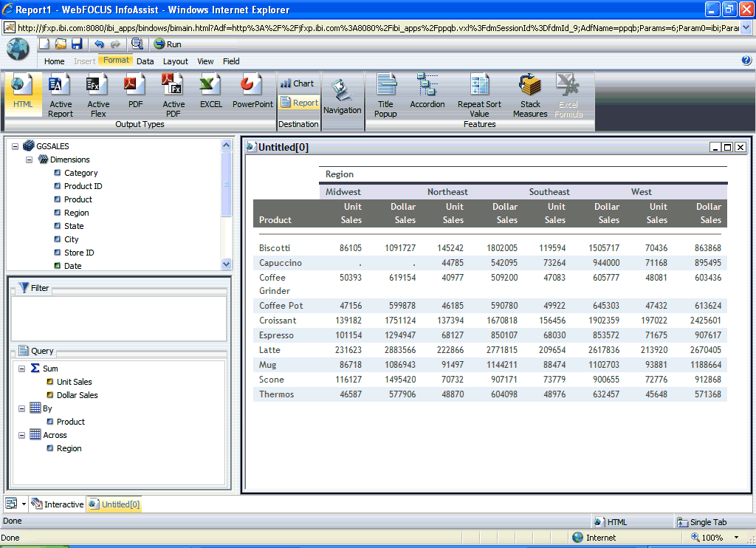The width and height of the screenshot is (756, 548).
Task: Click the open folder toolbar icon
Action: [61, 44]
